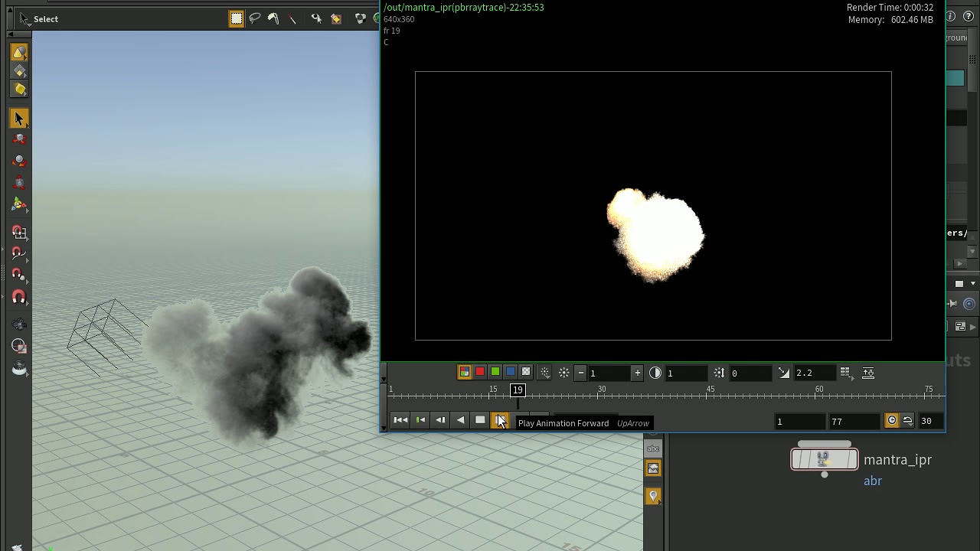Show full color channels in render viewer
This screenshot has height=551, width=980.
465,373
